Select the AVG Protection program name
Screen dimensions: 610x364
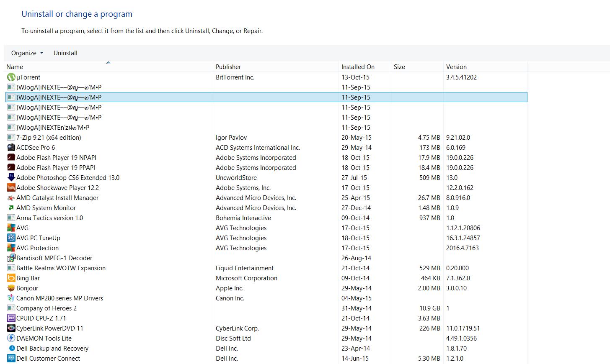coord(38,248)
